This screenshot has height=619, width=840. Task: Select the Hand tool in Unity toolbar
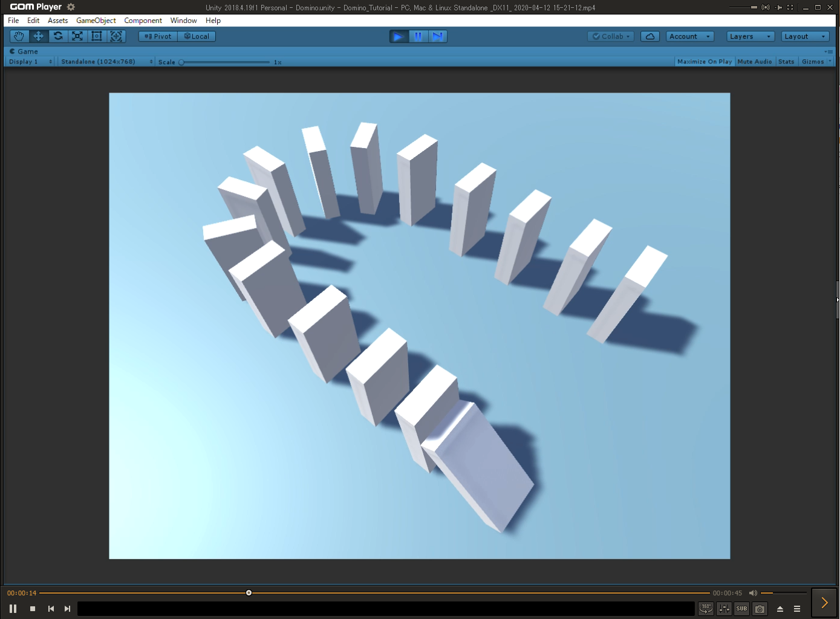click(x=19, y=36)
